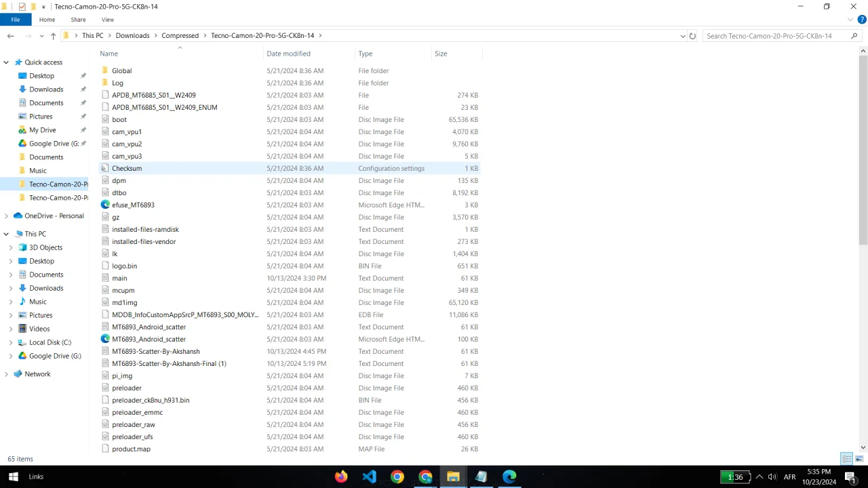
Task: Refresh the current folder view
Action: point(692,36)
